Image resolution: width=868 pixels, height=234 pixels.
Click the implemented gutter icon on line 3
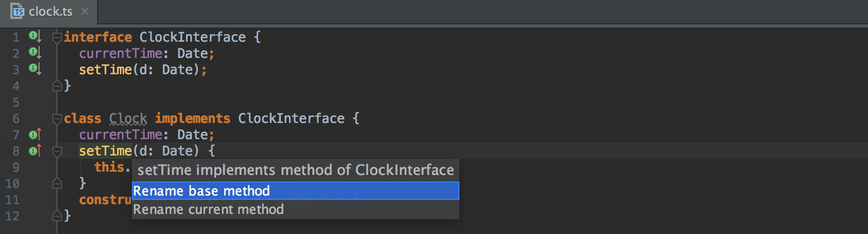tap(35, 69)
